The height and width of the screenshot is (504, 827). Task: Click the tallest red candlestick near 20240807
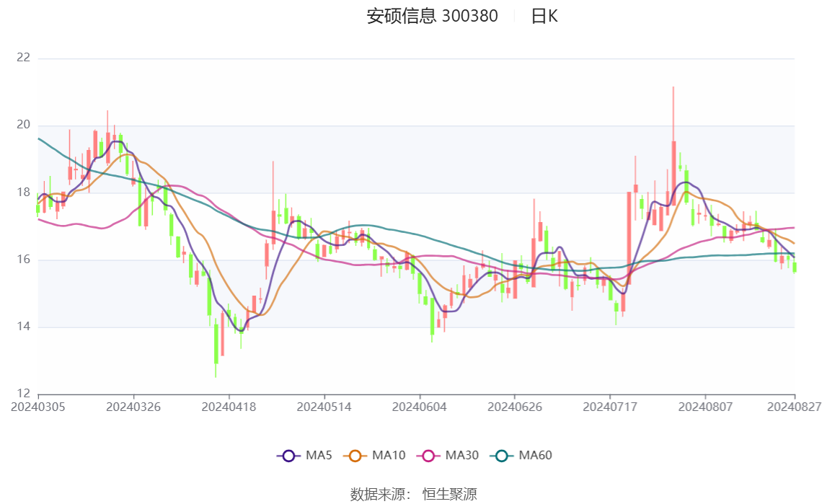(673, 173)
